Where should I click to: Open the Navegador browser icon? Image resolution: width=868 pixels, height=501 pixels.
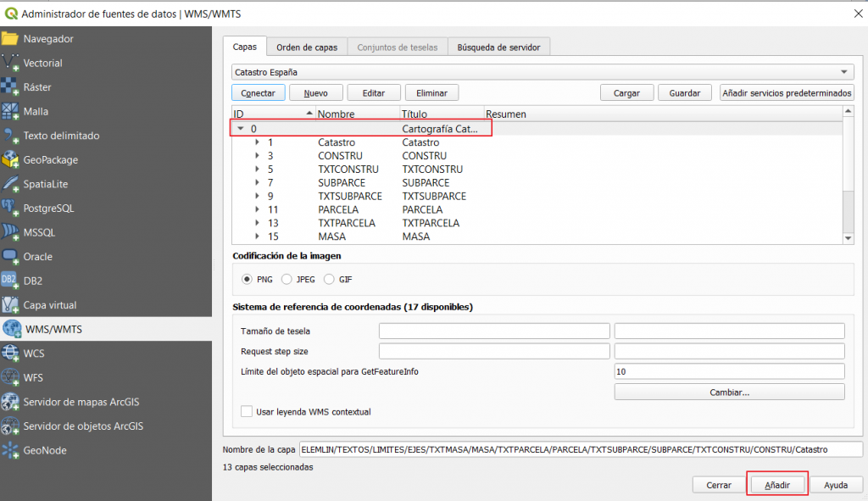(x=10, y=39)
